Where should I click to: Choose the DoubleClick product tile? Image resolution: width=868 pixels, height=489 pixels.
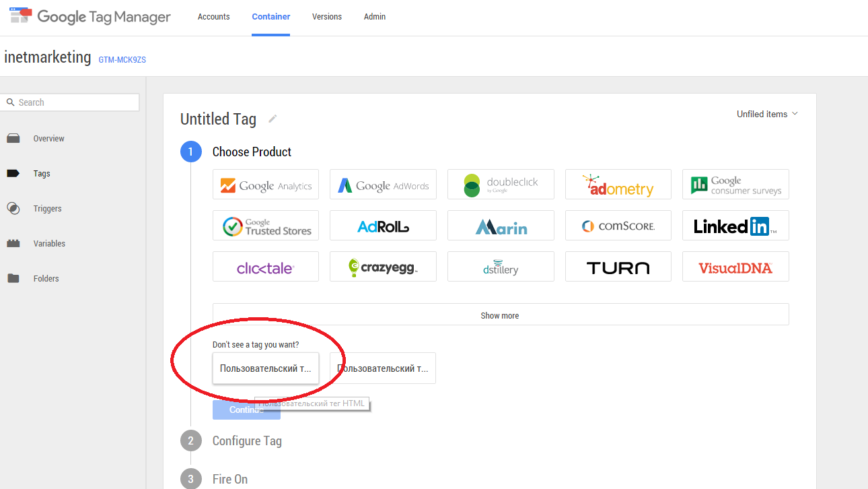coord(501,185)
